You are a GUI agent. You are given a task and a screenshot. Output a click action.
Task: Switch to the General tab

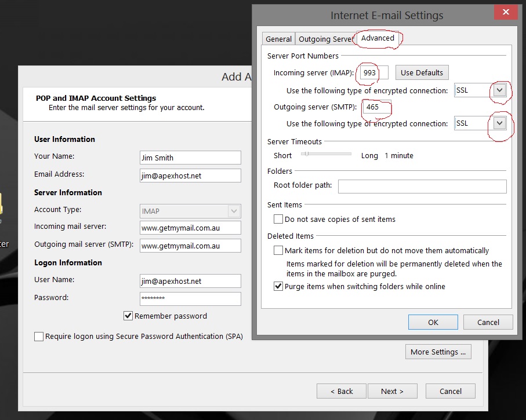(x=278, y=39)
